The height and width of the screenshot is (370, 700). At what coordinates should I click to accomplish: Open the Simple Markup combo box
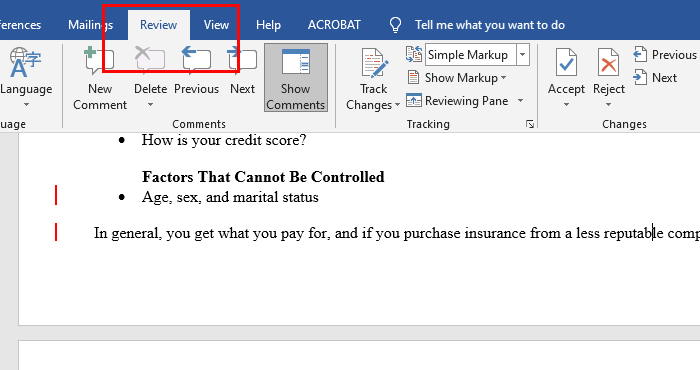click(477, 55)
